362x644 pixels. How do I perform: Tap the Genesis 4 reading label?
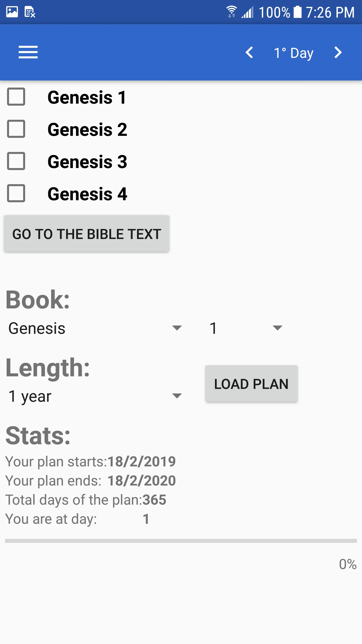pos(87,194)
